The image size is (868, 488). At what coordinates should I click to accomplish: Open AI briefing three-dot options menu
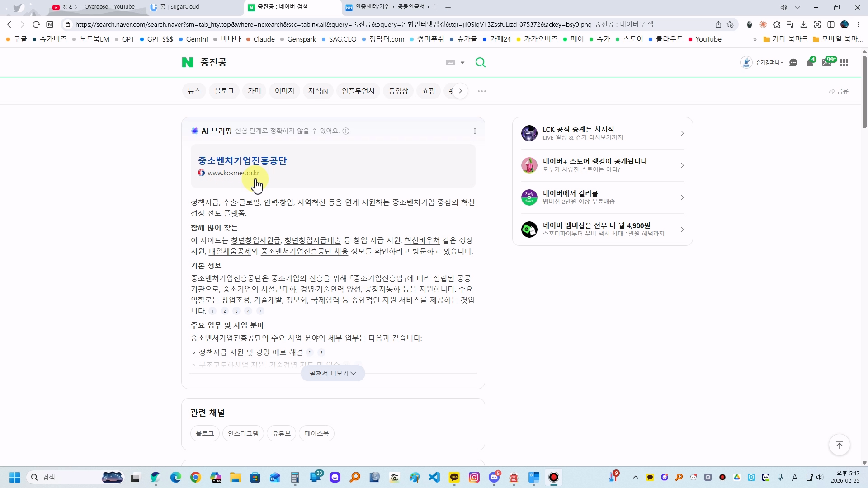[475, 131]
